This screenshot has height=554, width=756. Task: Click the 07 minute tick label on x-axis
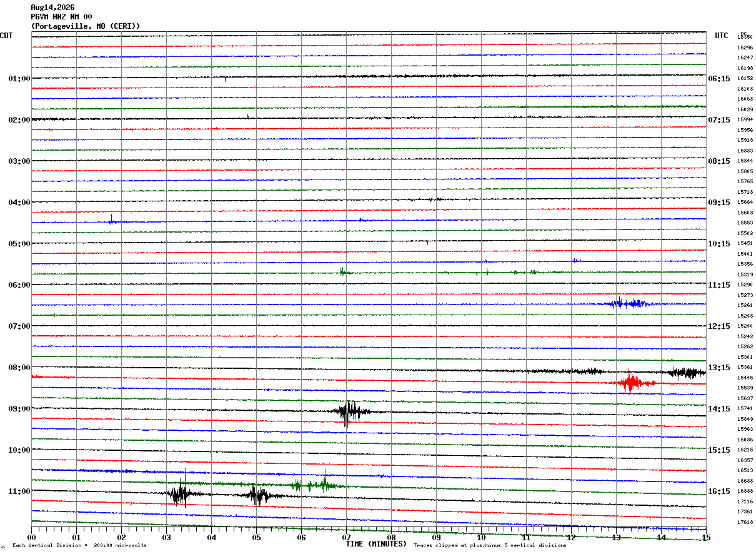tap(346, 537)
